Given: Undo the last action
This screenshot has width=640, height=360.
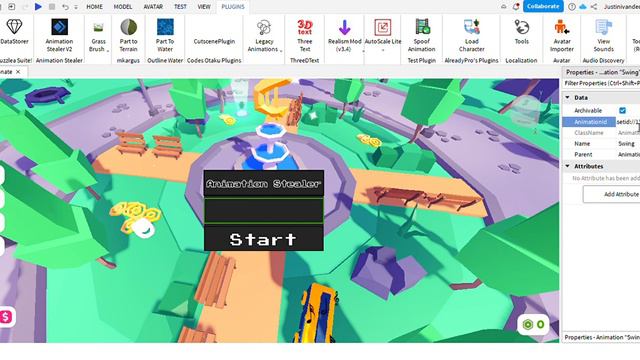Looking at the screenshot, I should coord(65,7).
